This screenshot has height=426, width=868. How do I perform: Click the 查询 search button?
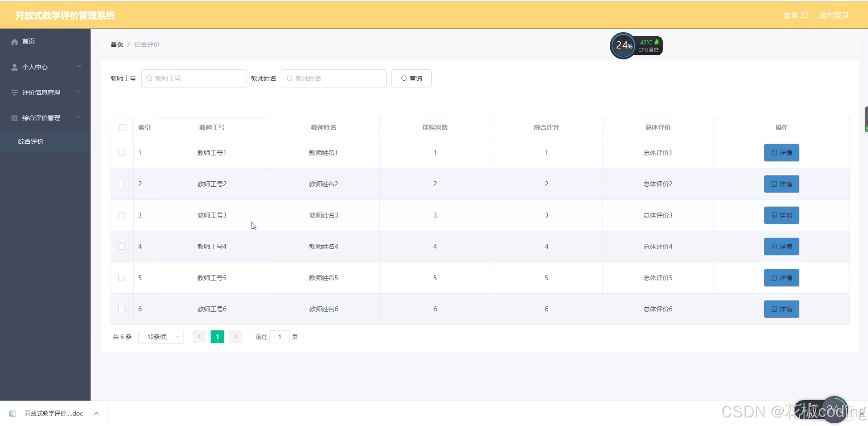point(411,78)
